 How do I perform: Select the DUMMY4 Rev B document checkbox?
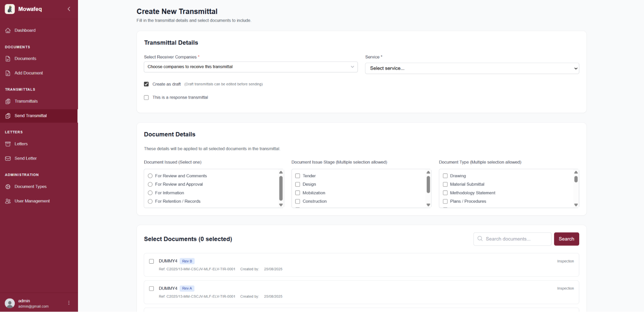tap(151, 261)
